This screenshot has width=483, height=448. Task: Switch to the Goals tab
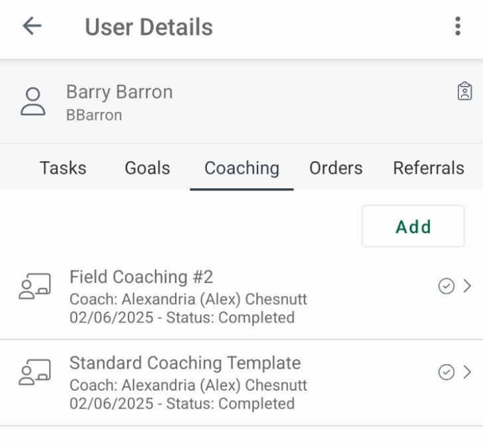(148, 168)
